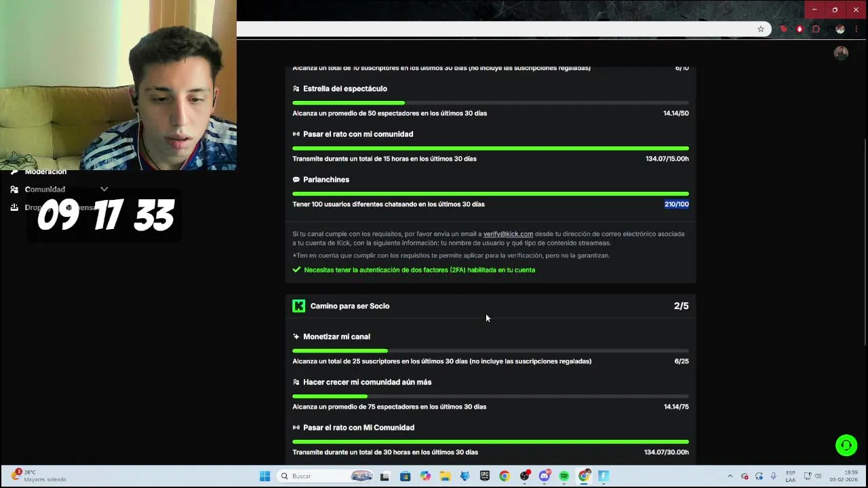Open the blue F app in taskbar
Viewport: 868px width, 488px height.
click(x=604, y=476)
